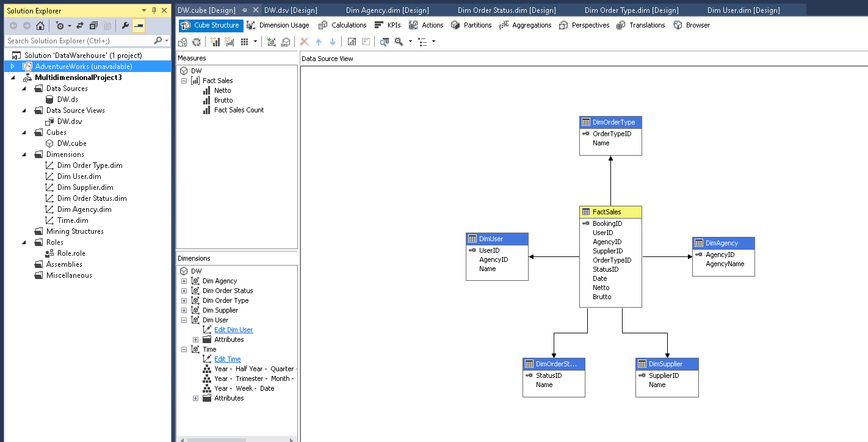Select the DimOrderType table header in diagram
868x442 pixels.
610,122
